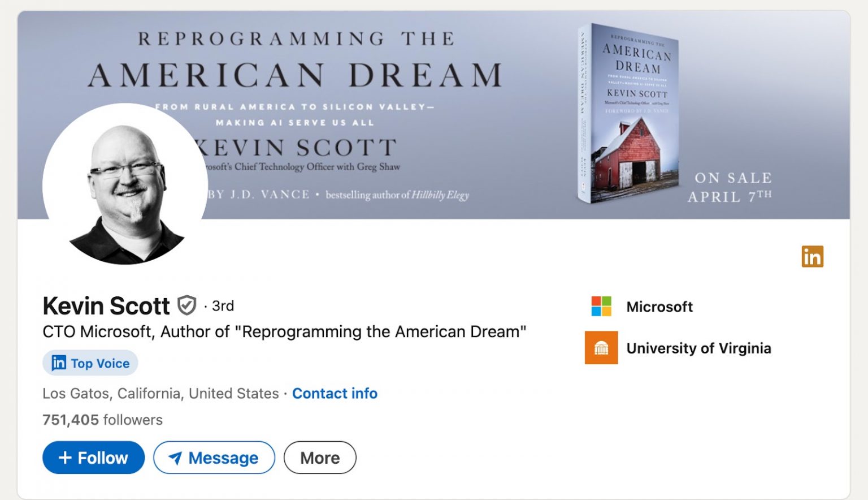Open Kevin Scott's round profile photo

tap(125, 186)
